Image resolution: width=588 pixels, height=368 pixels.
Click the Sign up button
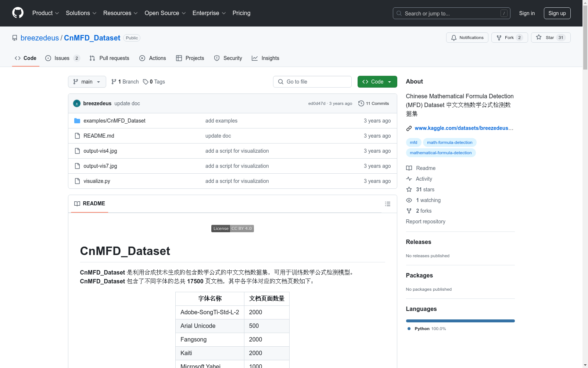(557, 13)
